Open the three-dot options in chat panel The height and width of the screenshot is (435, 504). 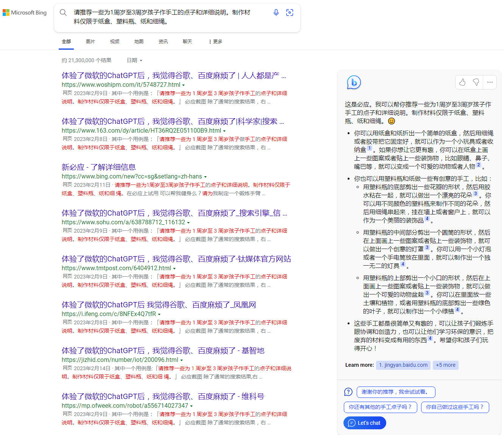(x=490, y=82)
